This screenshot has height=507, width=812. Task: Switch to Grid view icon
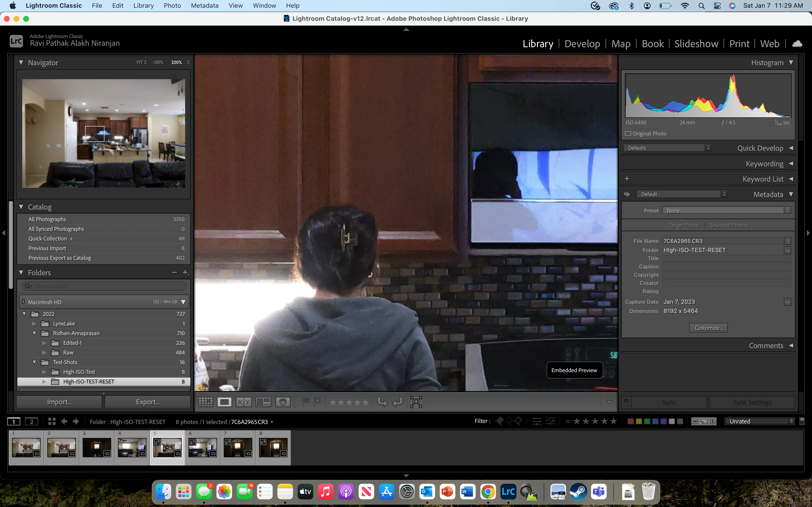point(205,402)
